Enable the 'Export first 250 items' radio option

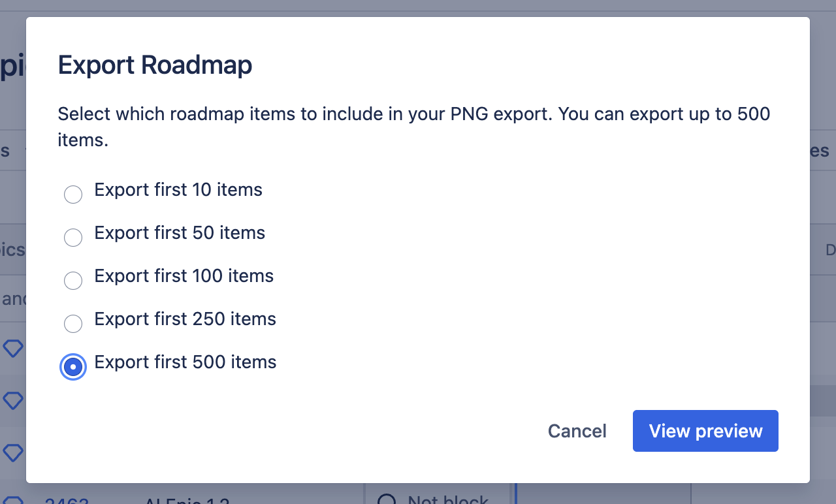coord(73,324)
